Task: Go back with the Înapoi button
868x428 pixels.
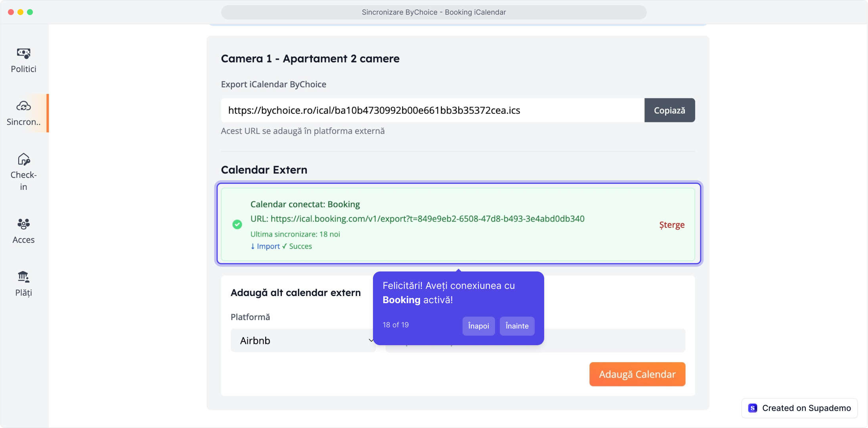Action: (x=478, y=326)
